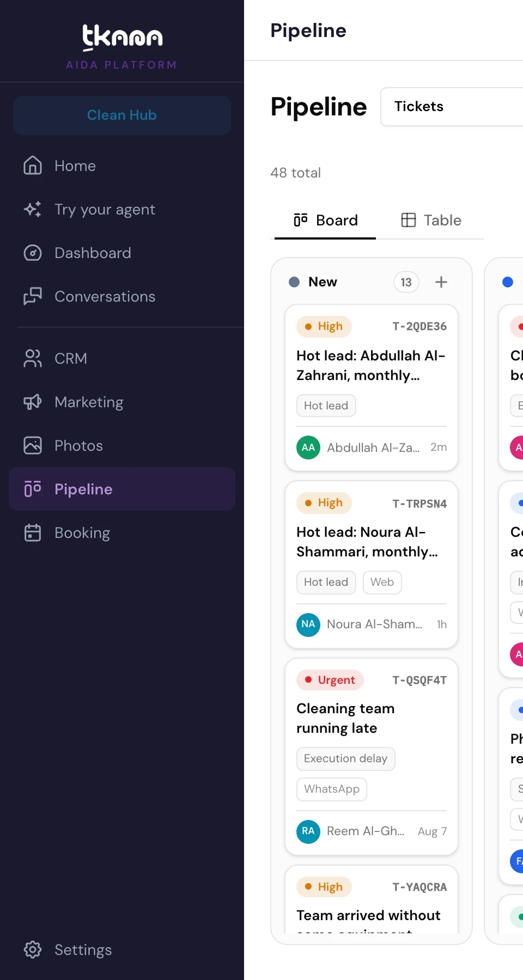Screen dimensions: 523x980
Task: Click the Dashboard gauge icon
Action: pos(33,253)
